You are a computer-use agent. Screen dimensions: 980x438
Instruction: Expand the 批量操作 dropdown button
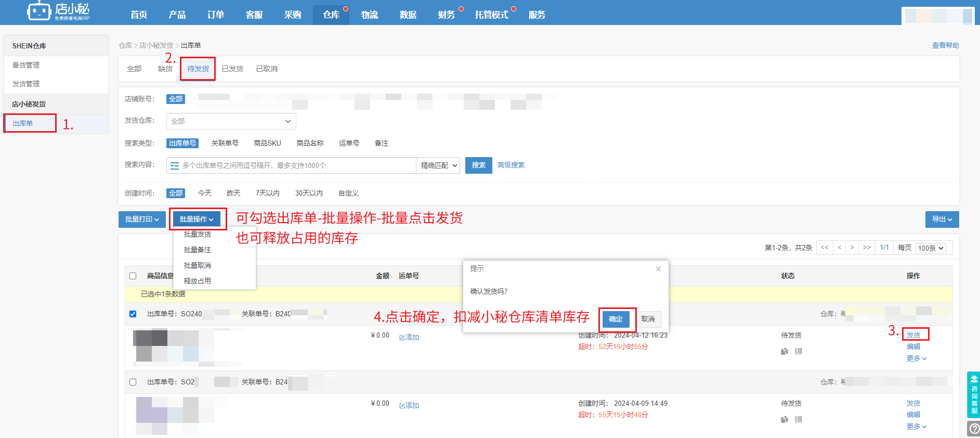(197, 220)
